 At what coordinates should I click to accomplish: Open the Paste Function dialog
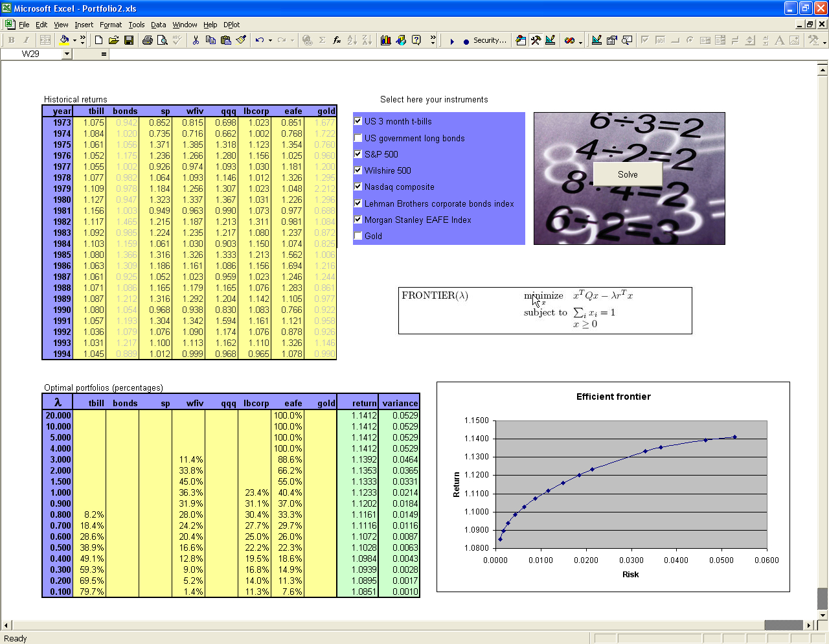[x=337, y=40]
